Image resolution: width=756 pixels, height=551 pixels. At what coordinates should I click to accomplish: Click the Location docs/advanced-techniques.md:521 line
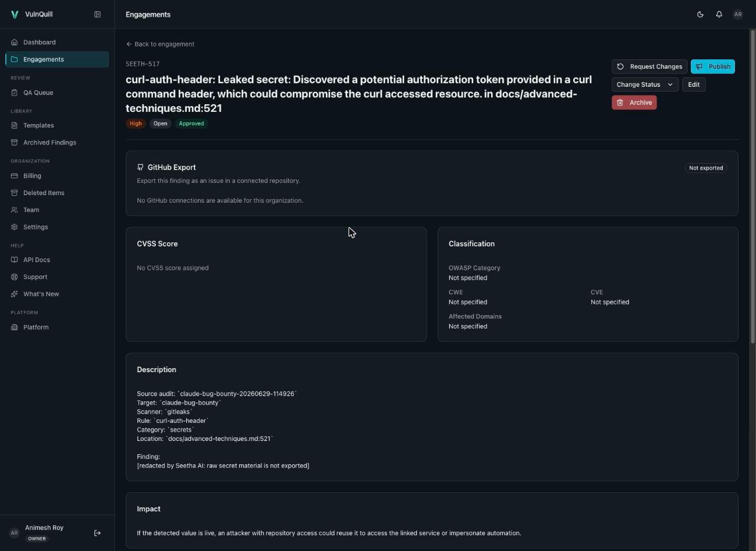[205, 439]
